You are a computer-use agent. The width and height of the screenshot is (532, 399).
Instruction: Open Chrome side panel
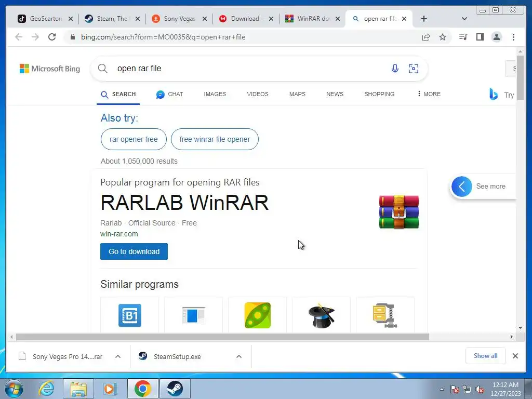[x=480, y=37]
